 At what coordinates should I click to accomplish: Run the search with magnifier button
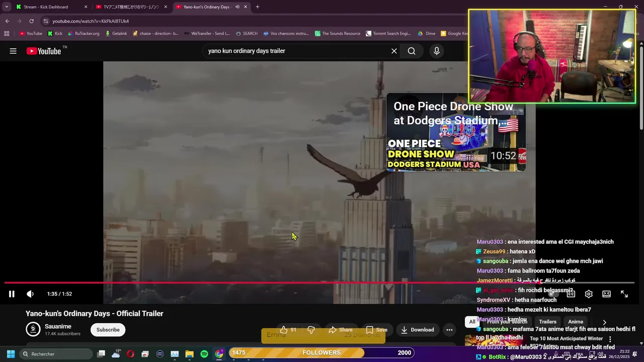pos(412,51)
